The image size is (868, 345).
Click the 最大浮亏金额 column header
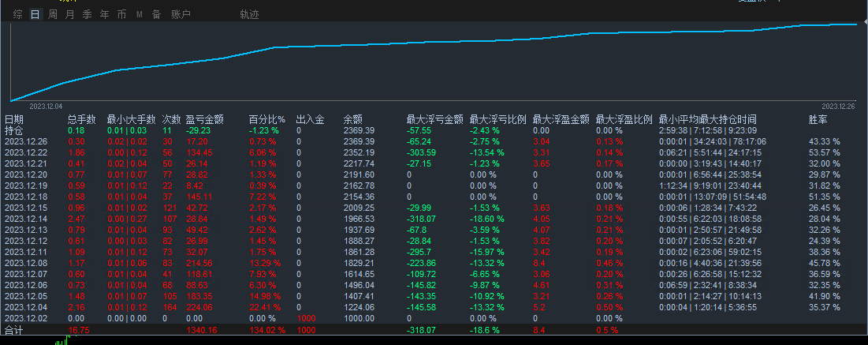[x=434, y=119]
